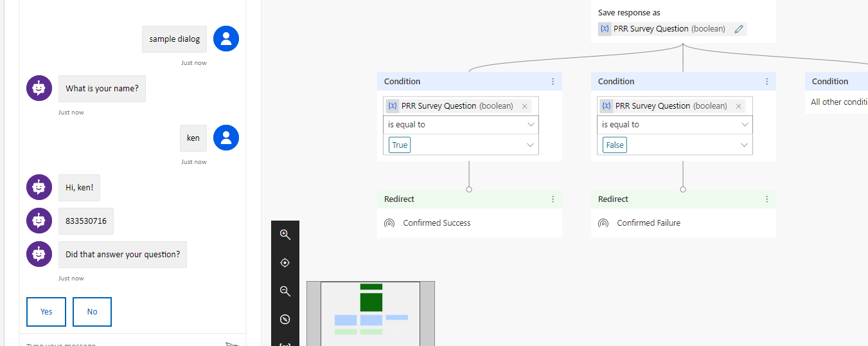Viewport: 868px width, 346px height.
Task: Open the three-dot menu on Confirmed Failure Redirect node
Action: 766,199
